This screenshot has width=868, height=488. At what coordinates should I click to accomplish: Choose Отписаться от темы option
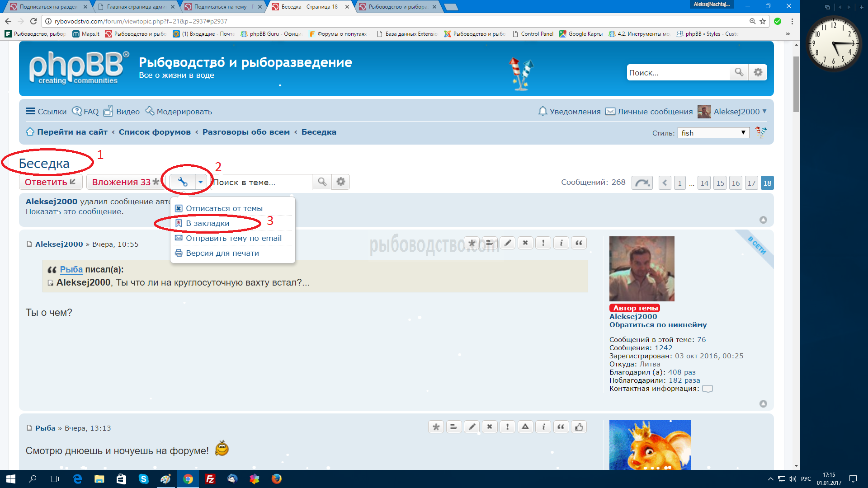click(224, 208)
